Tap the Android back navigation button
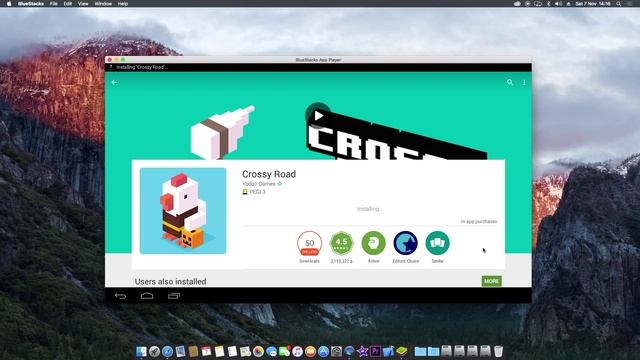The height and width of the screenshot is (360, 640). tap(120, 296)
